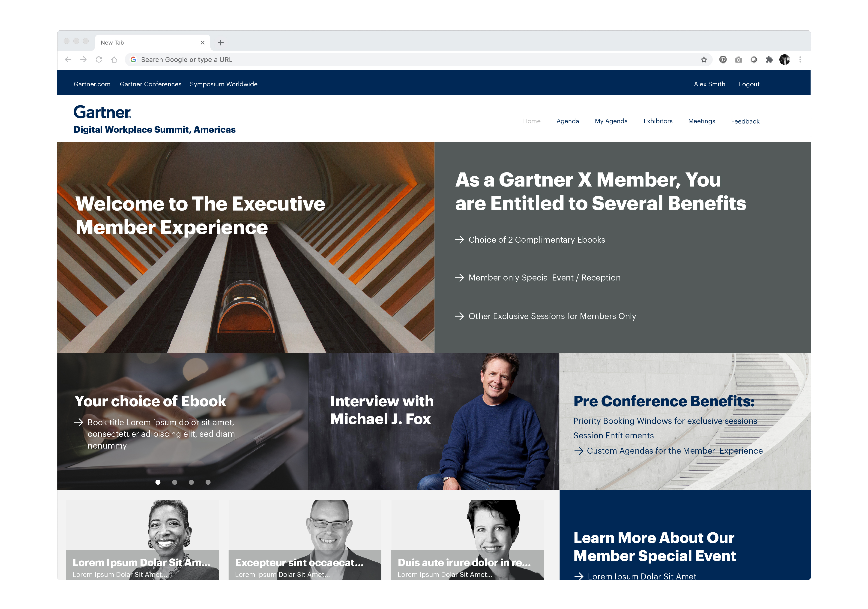The width and height of the screenshot is (868, 609).
Task: Click the Gartner logo
Action: point(102,112)
